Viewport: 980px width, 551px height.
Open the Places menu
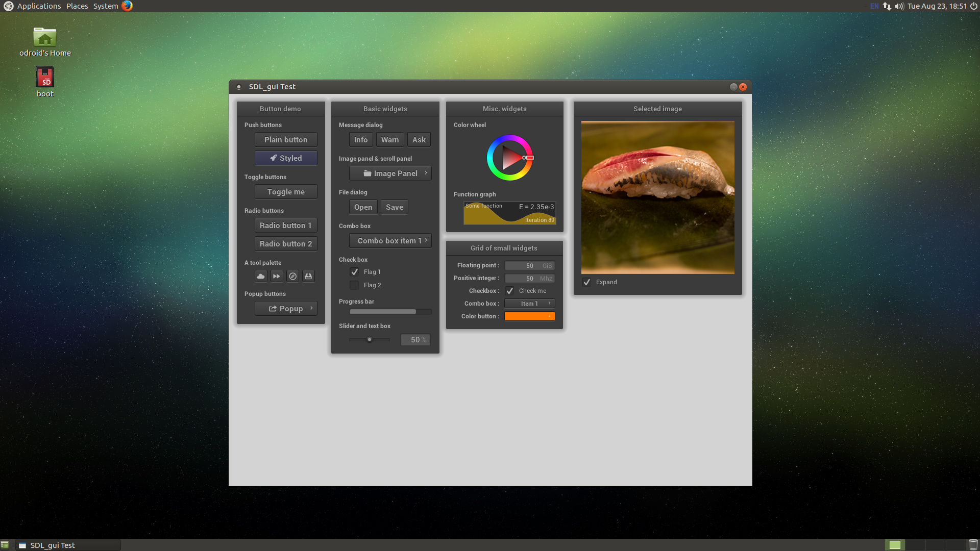tap(77, 6)
